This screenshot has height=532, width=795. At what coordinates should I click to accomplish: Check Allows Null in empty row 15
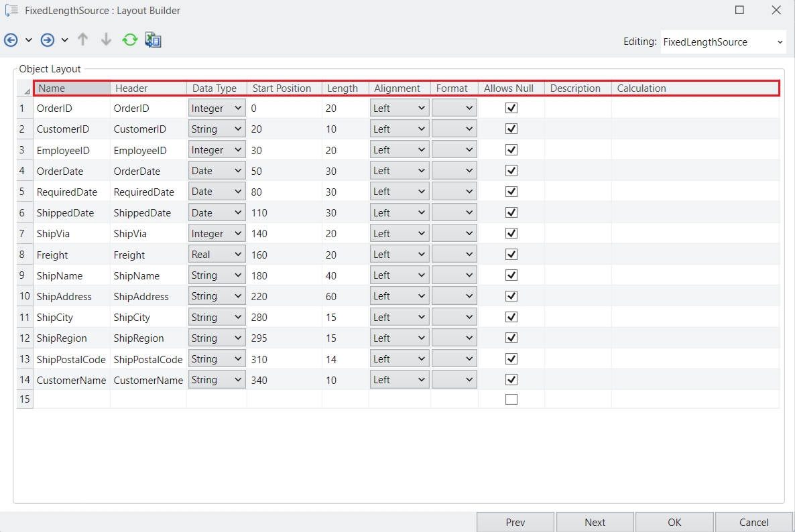tap(511, 399)
